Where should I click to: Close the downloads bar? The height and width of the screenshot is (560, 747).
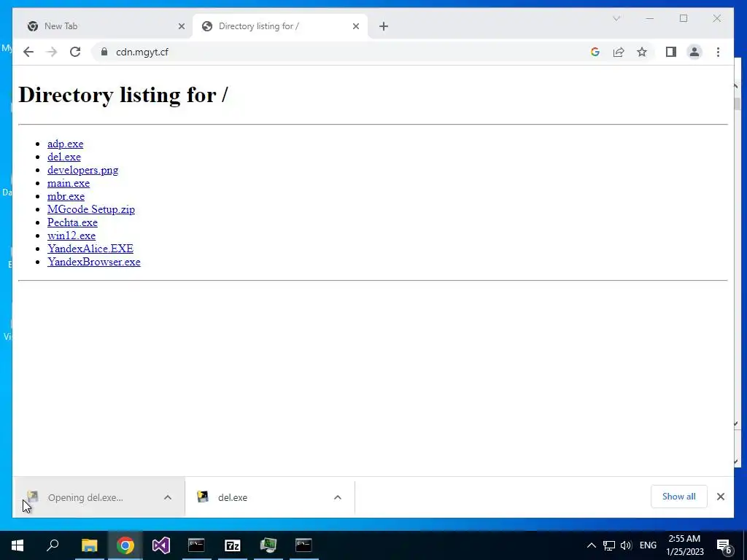tap(720, 497)
